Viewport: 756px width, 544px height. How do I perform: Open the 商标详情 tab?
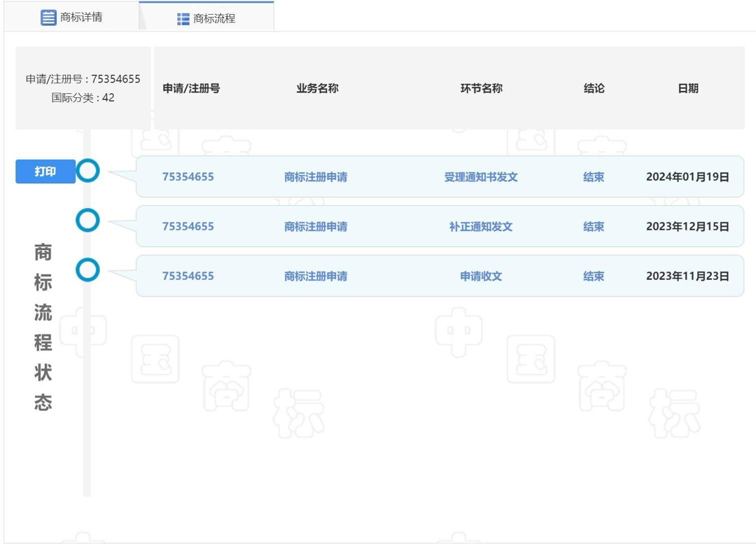(71, 18)
